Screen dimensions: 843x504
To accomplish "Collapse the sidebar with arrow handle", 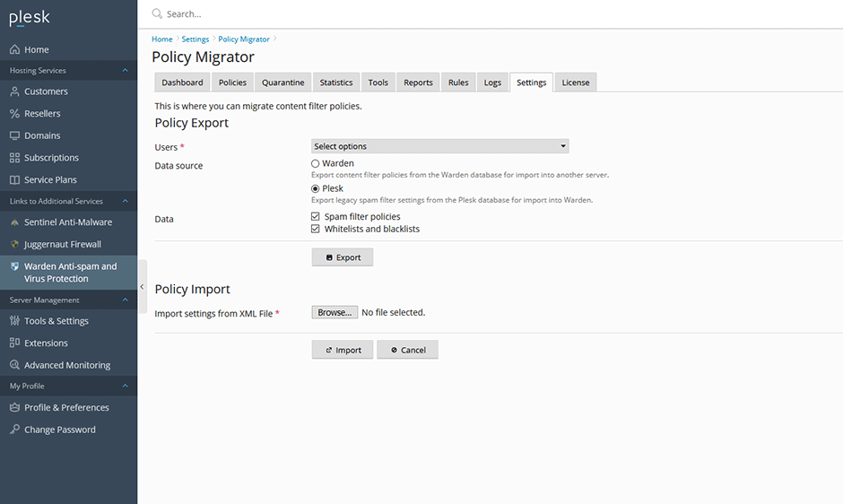I will pyautogui.click(x=142, y=287).
